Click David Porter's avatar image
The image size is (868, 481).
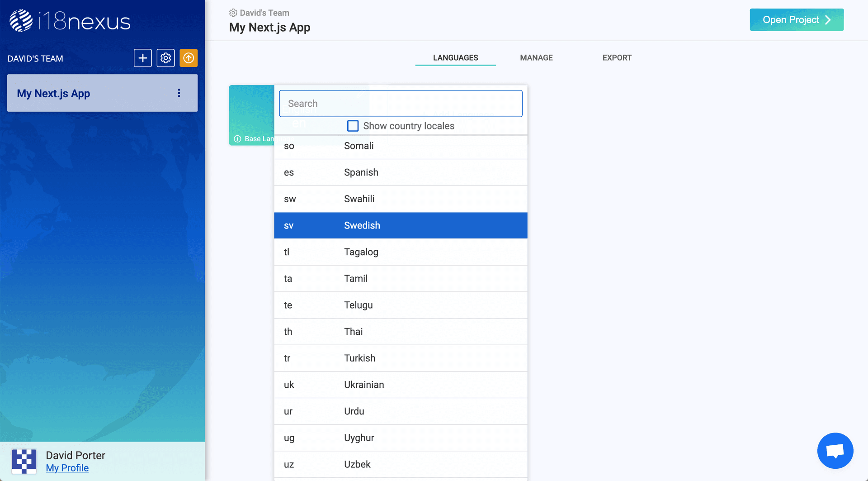(24, 461)
